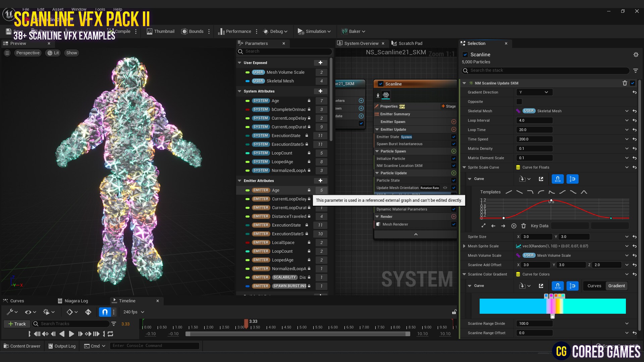Image resolution: width=644 pixels, height=362 pixels.
Task: Zoom to fit the Sprite Scale curve
Action: click(x=483, y=226)
